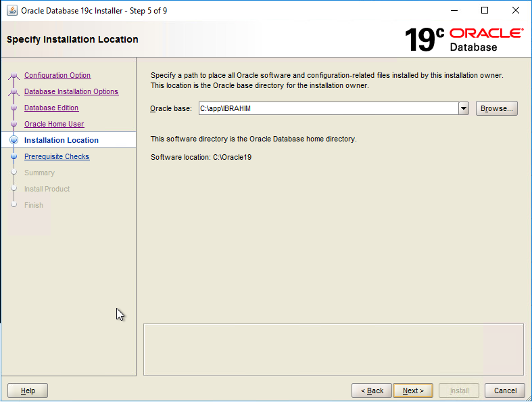Maximize the installer window

tap(485, 11)
